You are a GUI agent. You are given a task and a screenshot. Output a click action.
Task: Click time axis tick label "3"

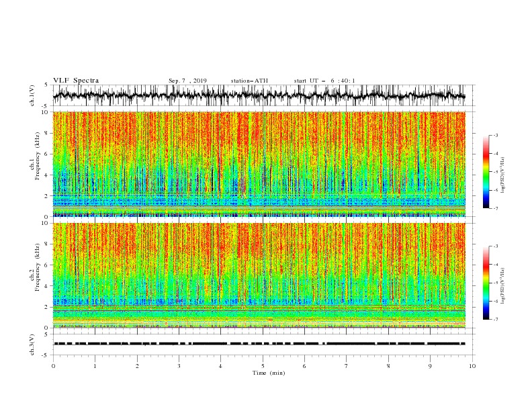pyautogui.click(x=179, y=366)
